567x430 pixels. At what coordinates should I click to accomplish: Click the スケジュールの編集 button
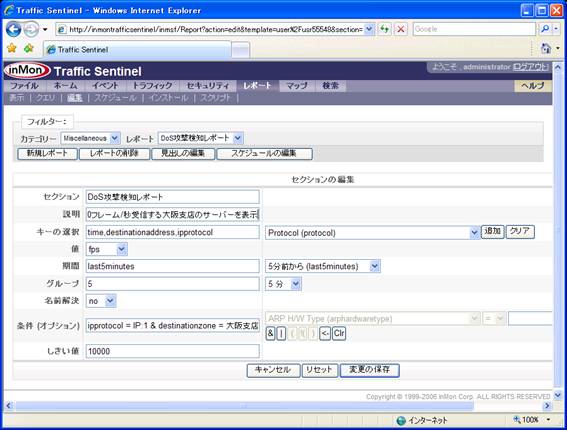(x=264, y=153)
